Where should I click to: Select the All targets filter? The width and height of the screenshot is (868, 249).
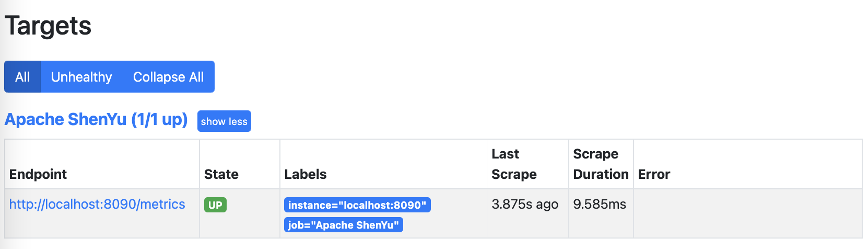(22, 77)
